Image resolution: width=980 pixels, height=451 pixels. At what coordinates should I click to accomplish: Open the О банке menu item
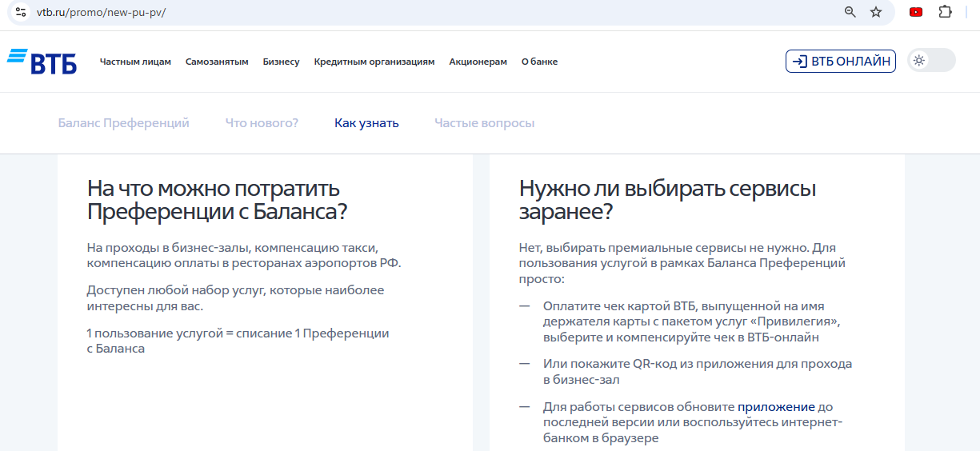click(539, 62)
